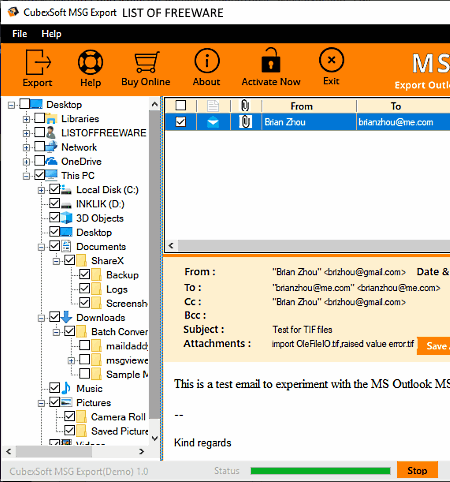This screenshot has height=482, width=450.
Task: Expand the msgviewe folder node
Action: click(x=71, y=361)
